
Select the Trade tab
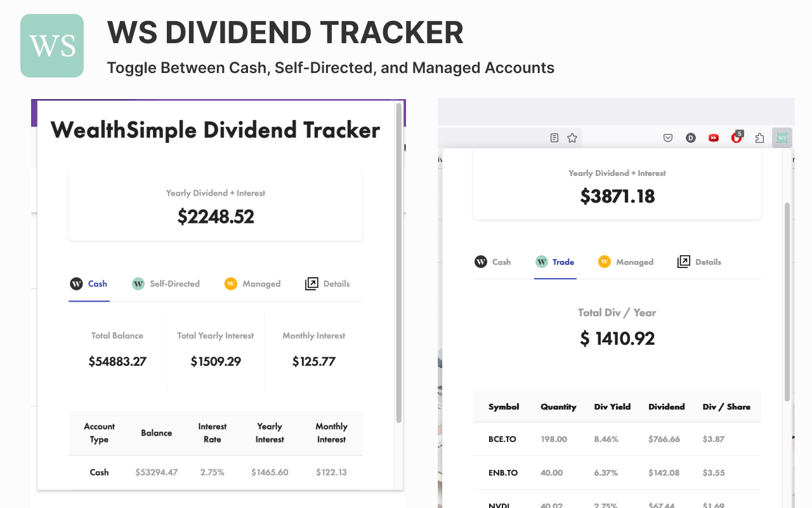(562, 262)
